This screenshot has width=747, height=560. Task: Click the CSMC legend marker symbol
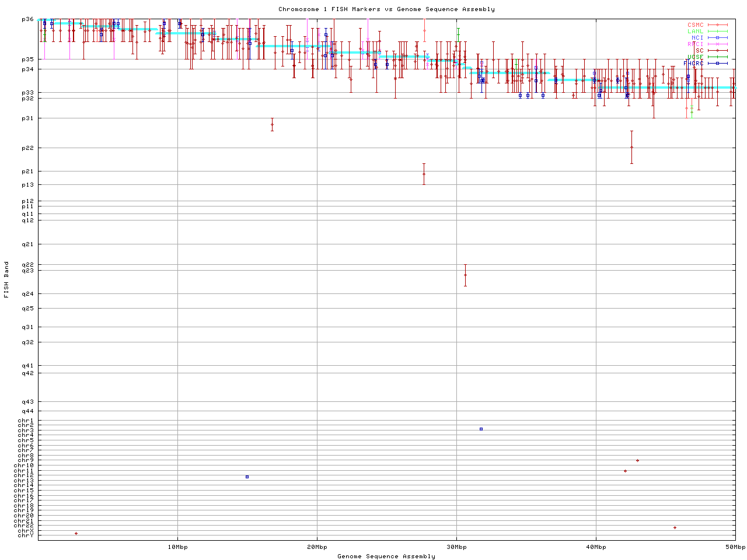717,25
